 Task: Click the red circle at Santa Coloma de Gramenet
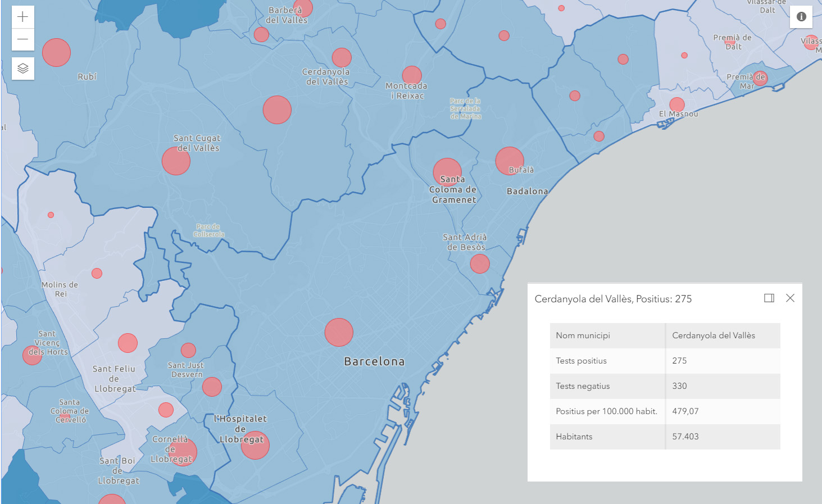[447, 171]
